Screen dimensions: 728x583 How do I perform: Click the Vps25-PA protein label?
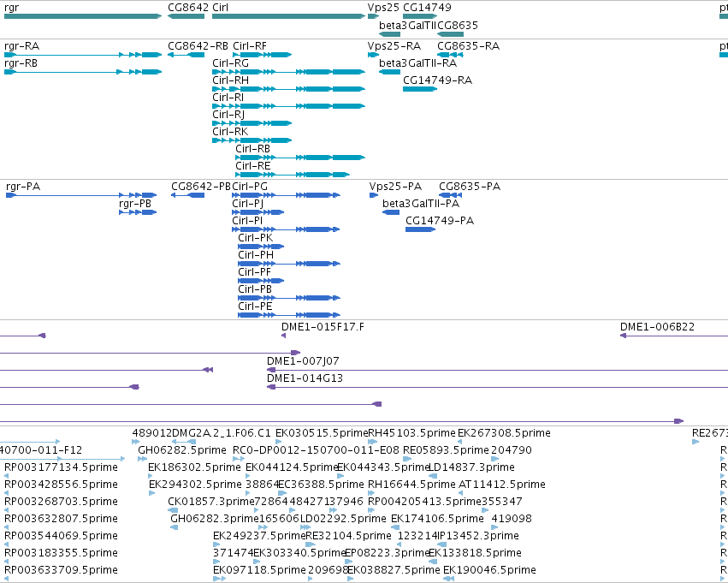coord(395,187)
